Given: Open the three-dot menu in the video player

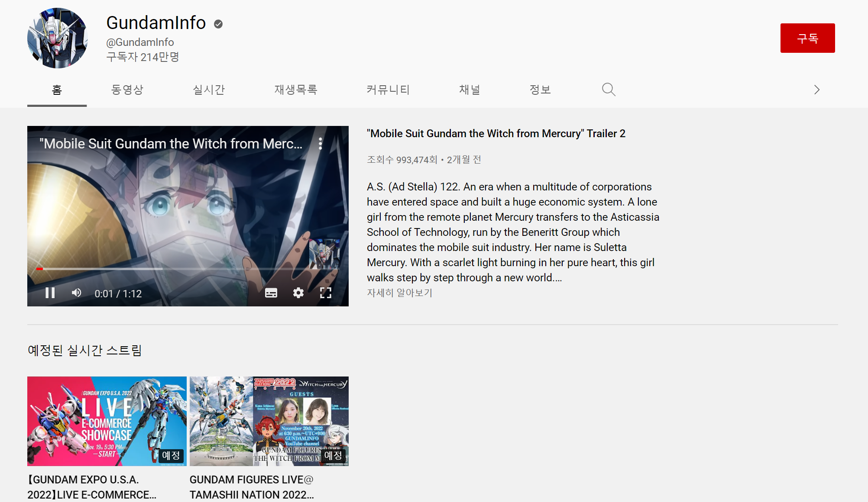Looking at the screenshot, I should point(320,144).
